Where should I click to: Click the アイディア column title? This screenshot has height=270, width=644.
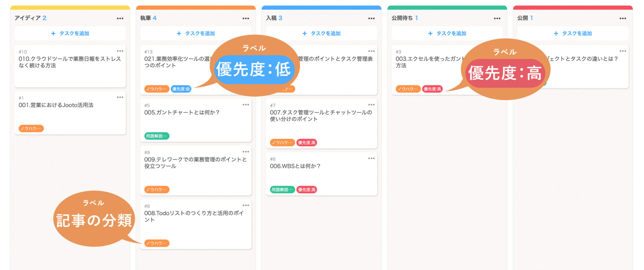tap(27, 18)
